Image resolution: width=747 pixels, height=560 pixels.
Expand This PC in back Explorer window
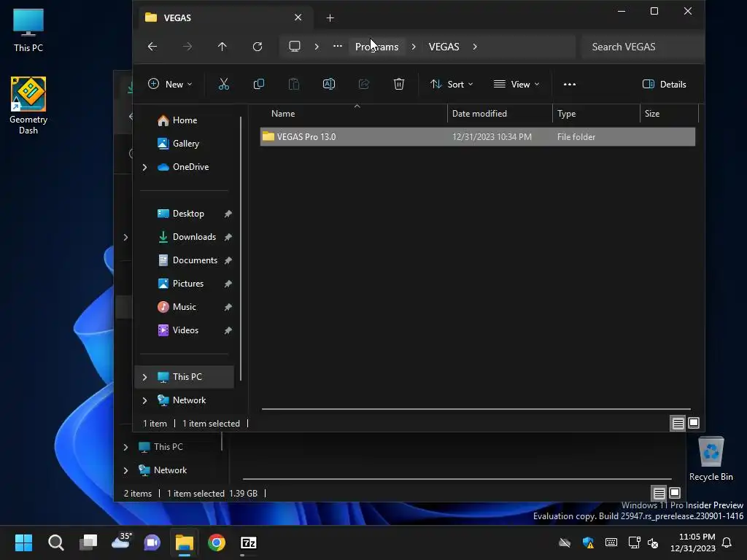click(x=125, y=447)
